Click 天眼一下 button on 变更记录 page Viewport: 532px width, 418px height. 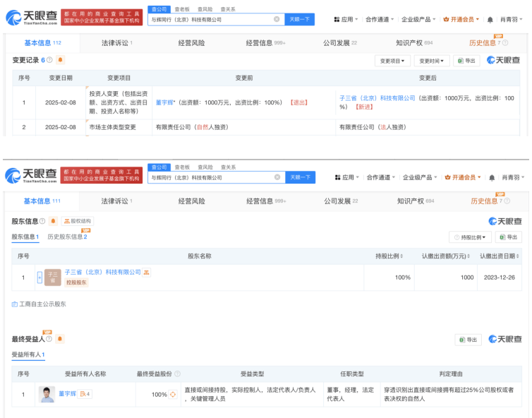click(300, 19)
